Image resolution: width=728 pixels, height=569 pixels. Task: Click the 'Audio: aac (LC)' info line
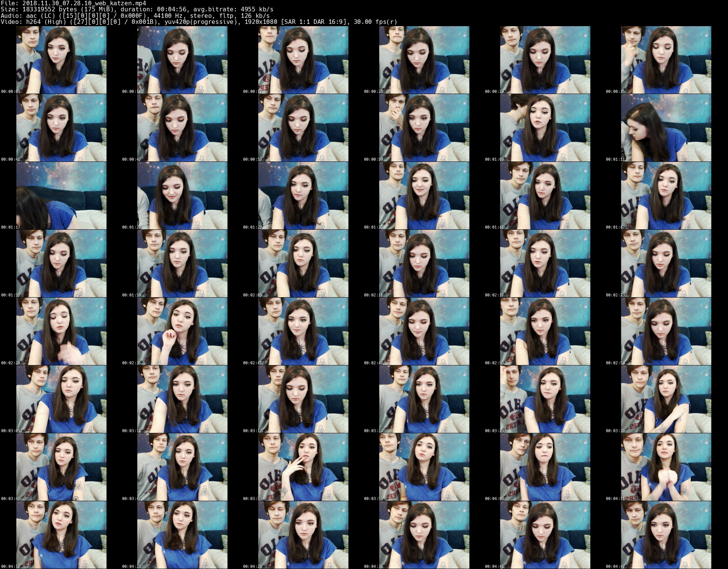point(135,16)
